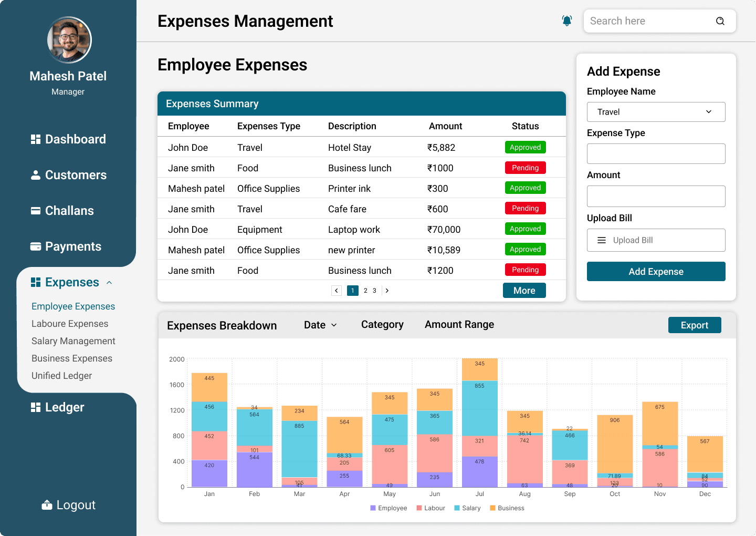The height and width of the screenshot is (536, 756).
Task: Open the Employee Name dropdown showing Travel
Action: click(x=656, y=112)
